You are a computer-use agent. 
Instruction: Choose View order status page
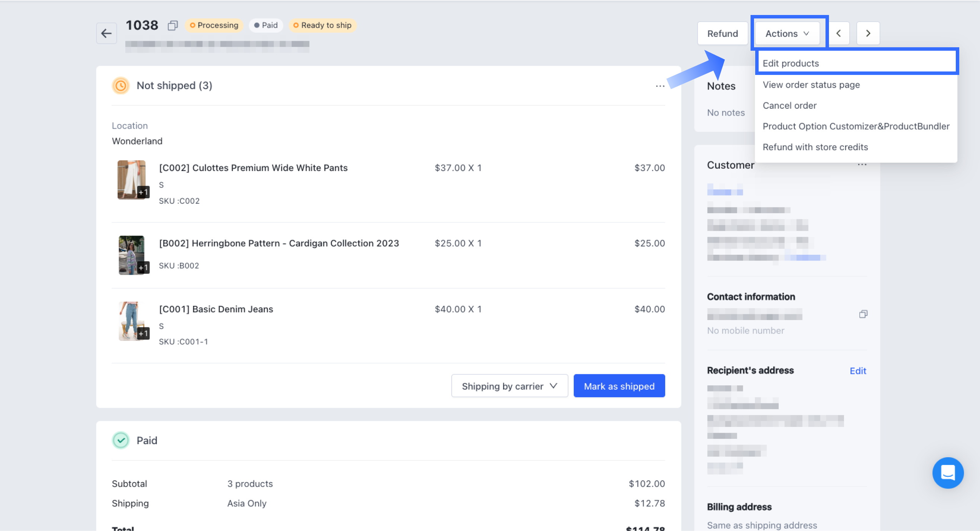tap(811, 85)
